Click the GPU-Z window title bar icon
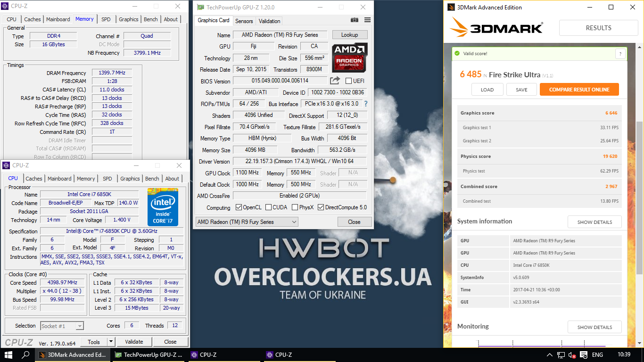 (x=200, y=8)
